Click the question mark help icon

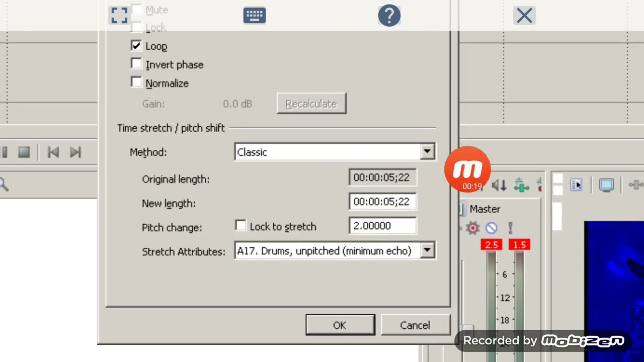(389, 16)
